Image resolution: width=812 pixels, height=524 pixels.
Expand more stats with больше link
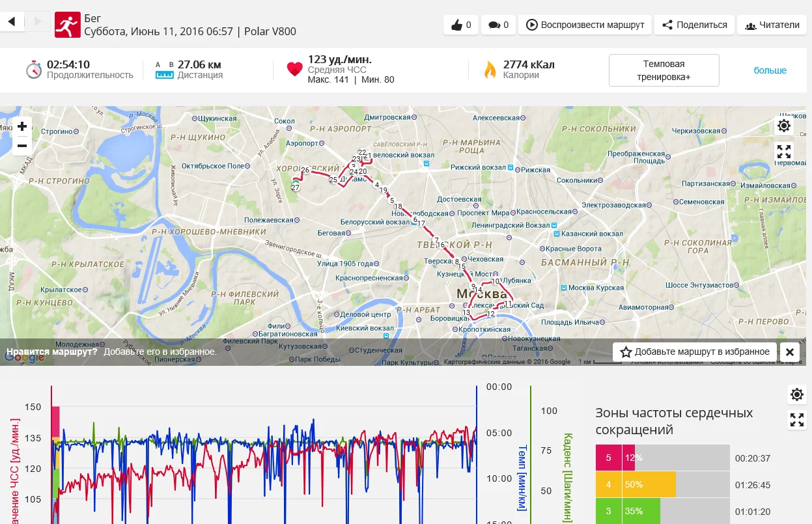(770, 70)
